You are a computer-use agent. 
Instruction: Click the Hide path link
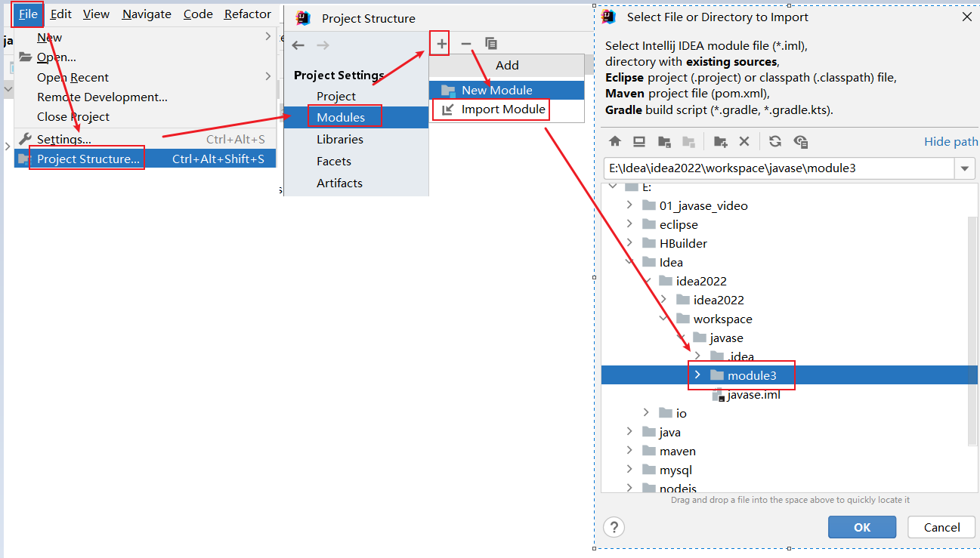(951, 141)
